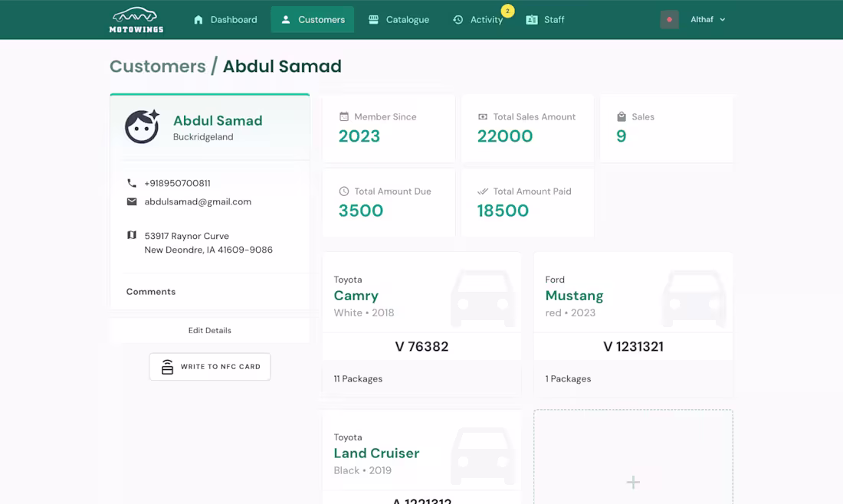Image resolution: width=843 pixels, height=504 pixels.
Task: Click 11 Packages on Camry card
Action: click(x=358, y=379)
